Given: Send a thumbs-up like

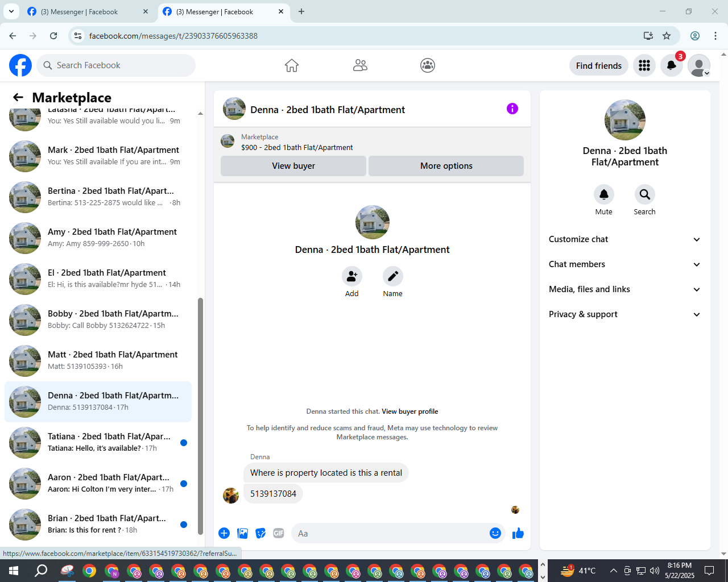Looking at the screenshot, I should point(518,533).
